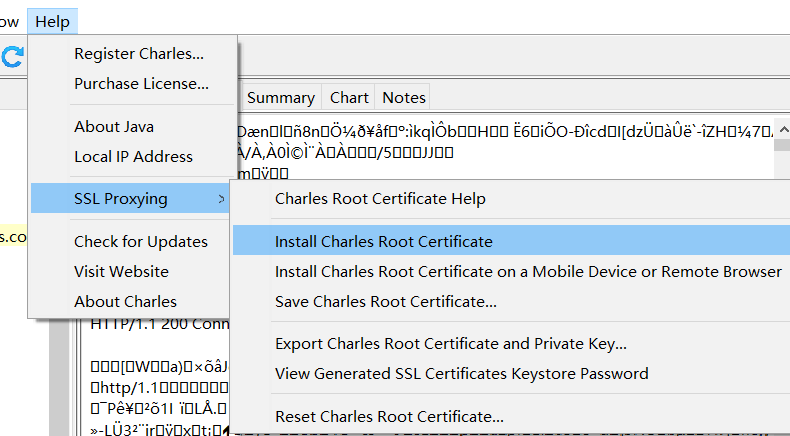Image resolution: width=790 pixels, height=436 pixels.
Task: Choose Purchase License... from Help menu
Action: pos(133,84)
